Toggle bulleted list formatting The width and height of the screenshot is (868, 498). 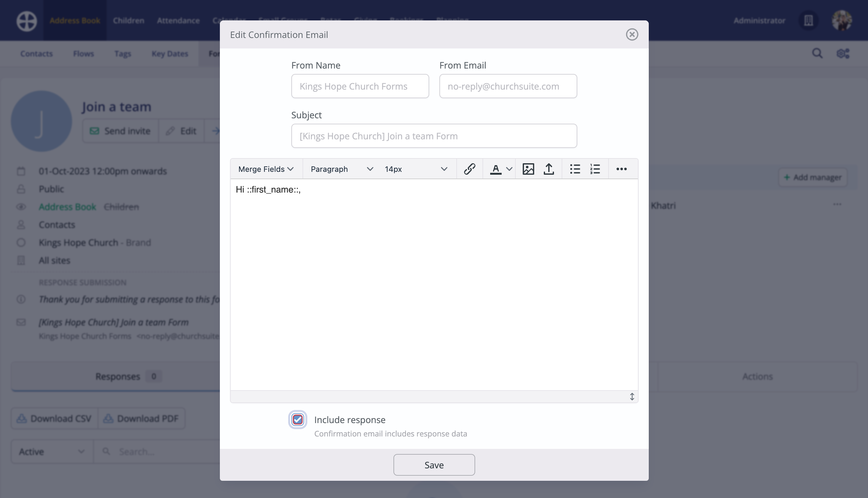click(x=575, y=169)
